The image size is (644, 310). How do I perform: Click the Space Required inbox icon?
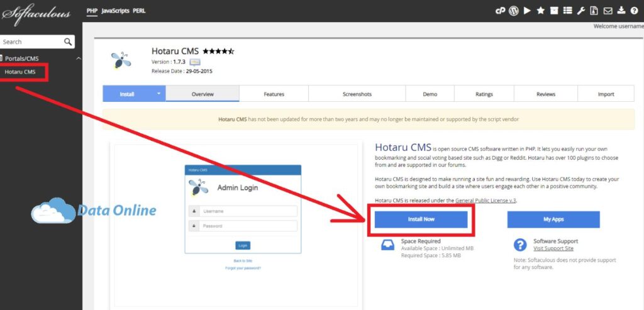click(387, 245)
